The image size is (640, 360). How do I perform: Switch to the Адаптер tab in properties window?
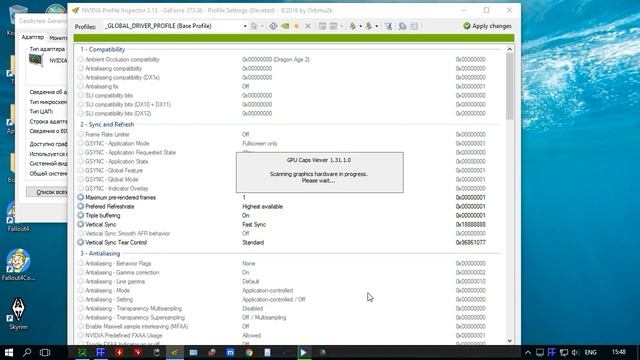click(33, 37)
